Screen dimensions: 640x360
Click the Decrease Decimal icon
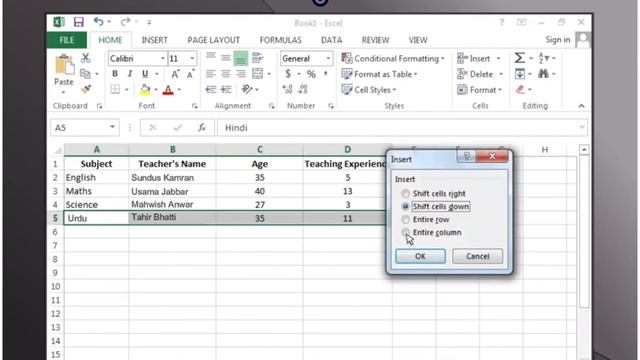tap(302, 89)
